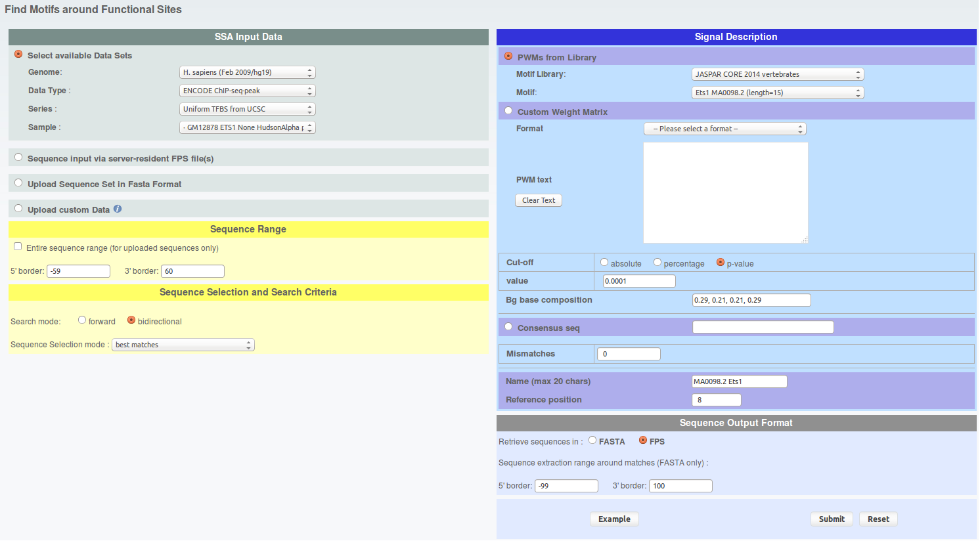Enable the 'Entire sequence range' checkbox

pyautogui.click(x=18, y=247)
